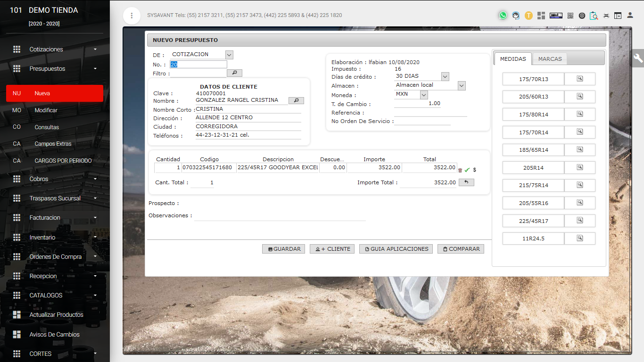Screen dimensions: 644x362
Task: Click Avisos De Cambios sidebar icon
Action: coord(17,334)
